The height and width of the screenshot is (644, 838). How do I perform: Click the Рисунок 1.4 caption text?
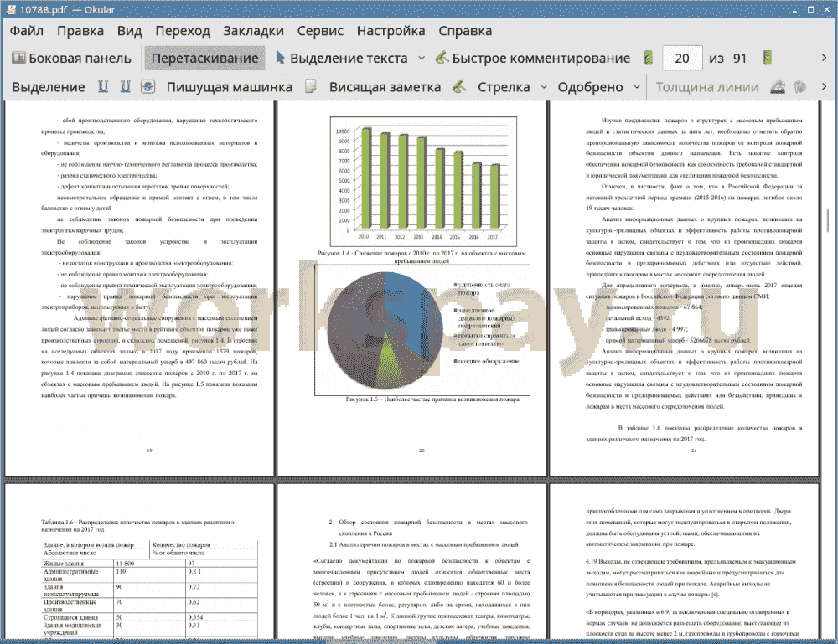click(x=422, y=257)
